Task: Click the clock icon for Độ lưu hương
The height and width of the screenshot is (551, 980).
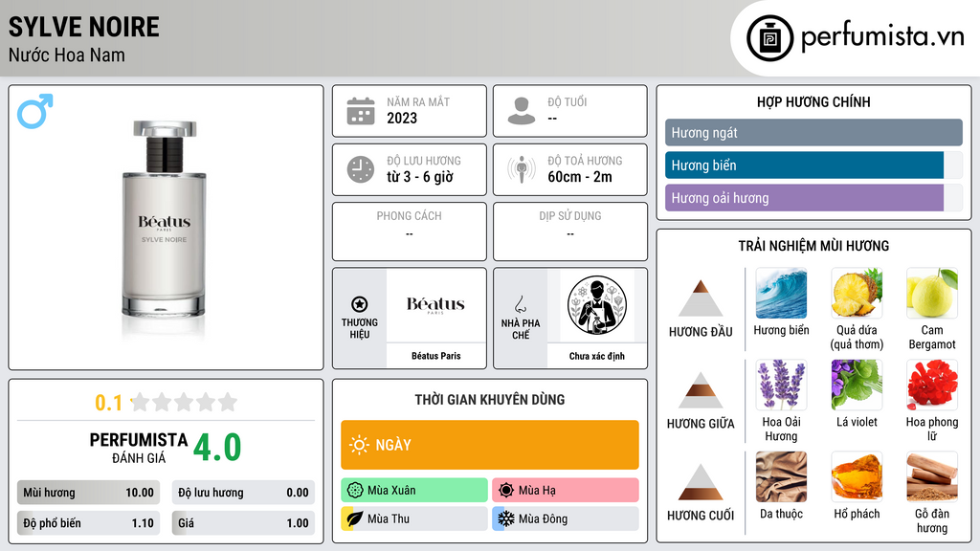Action: tap(361, 169)
